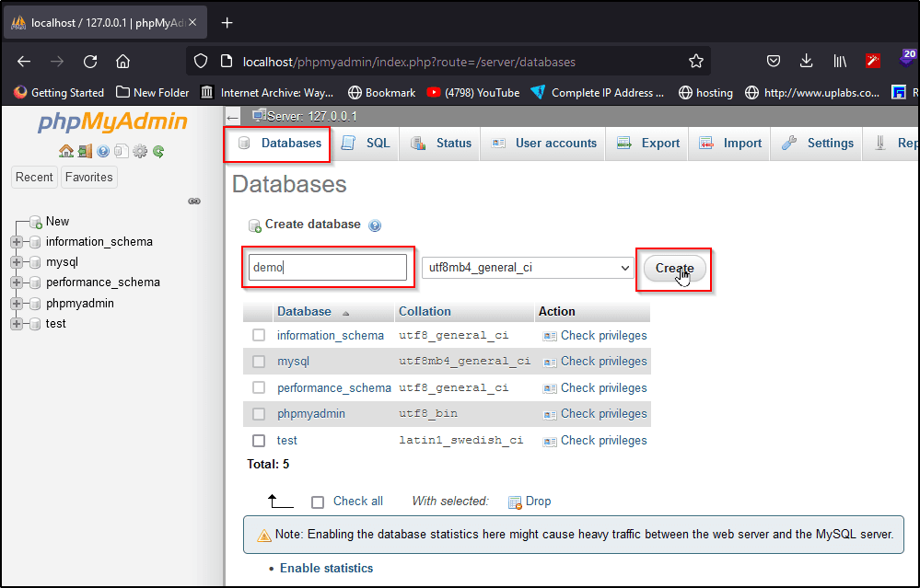Switch to the Status tab
This screenshot has height=588, width=920.
tap(440, 144)
